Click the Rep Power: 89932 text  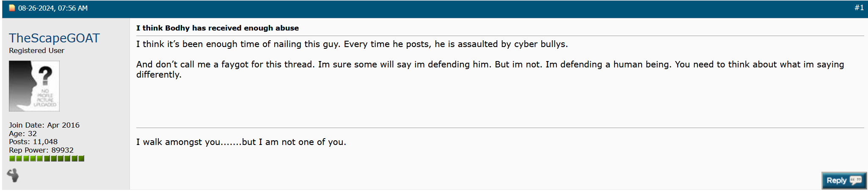(x=41, y=150)
